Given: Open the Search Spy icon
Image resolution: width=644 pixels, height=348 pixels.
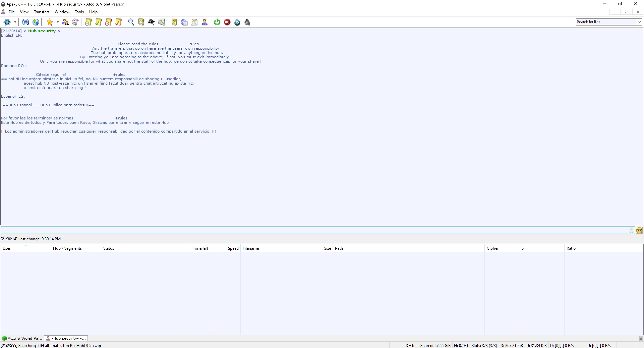Looking at the screenshot, I should (x=151, y=22).
